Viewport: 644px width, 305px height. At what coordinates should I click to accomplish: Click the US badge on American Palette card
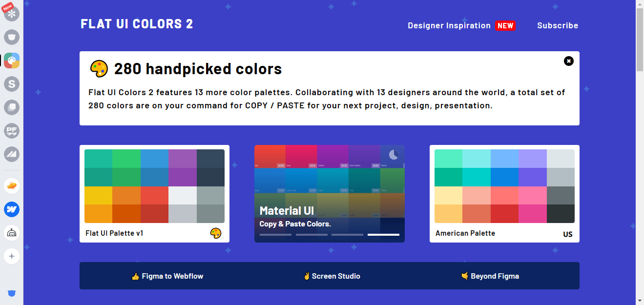point(567,234)
